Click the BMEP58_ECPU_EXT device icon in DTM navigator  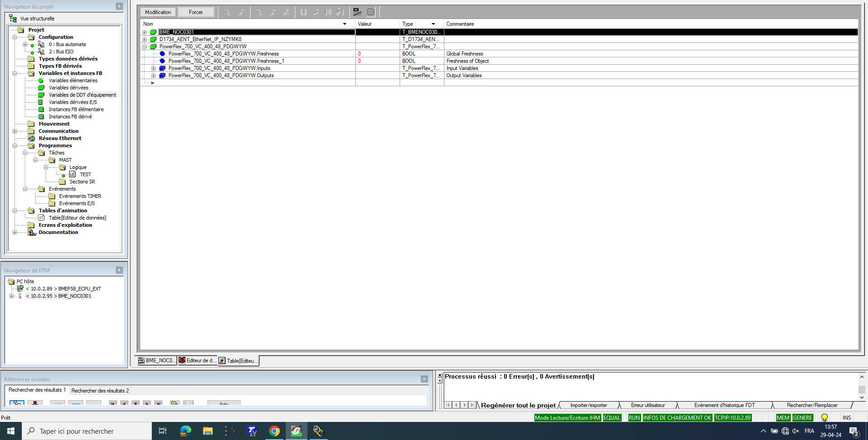click(x=20, y=289)
